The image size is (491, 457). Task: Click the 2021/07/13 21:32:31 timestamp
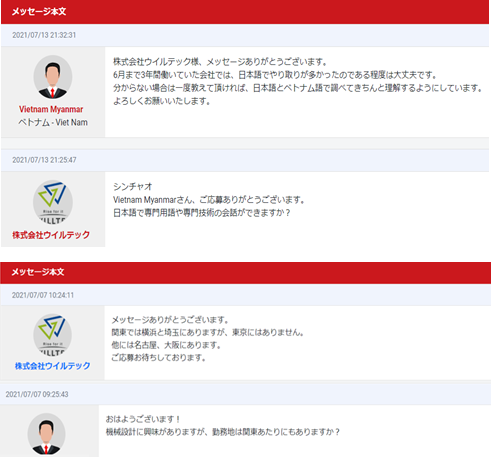click(44, 35)
